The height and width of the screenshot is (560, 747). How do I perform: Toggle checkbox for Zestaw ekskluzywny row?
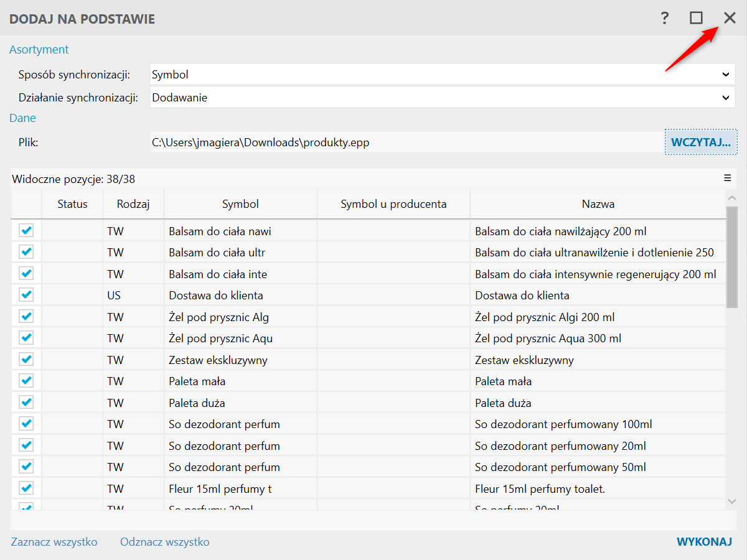click(26, 360)
